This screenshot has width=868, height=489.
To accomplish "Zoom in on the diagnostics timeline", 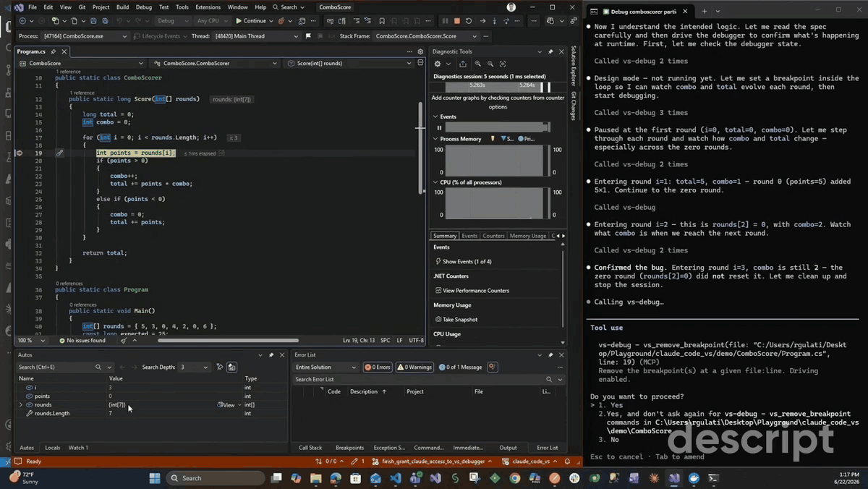I will point(477,64).
